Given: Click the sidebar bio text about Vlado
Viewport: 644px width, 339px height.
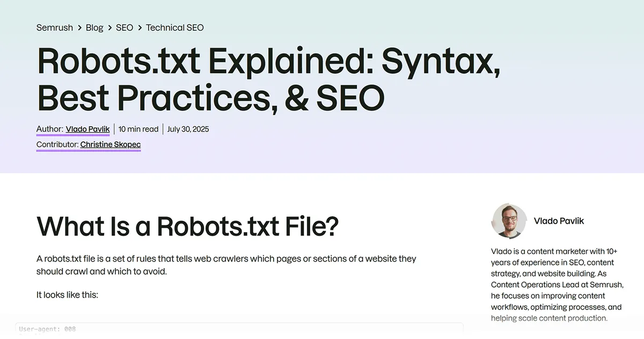Looking at the screenshot, I should point(557,285).
